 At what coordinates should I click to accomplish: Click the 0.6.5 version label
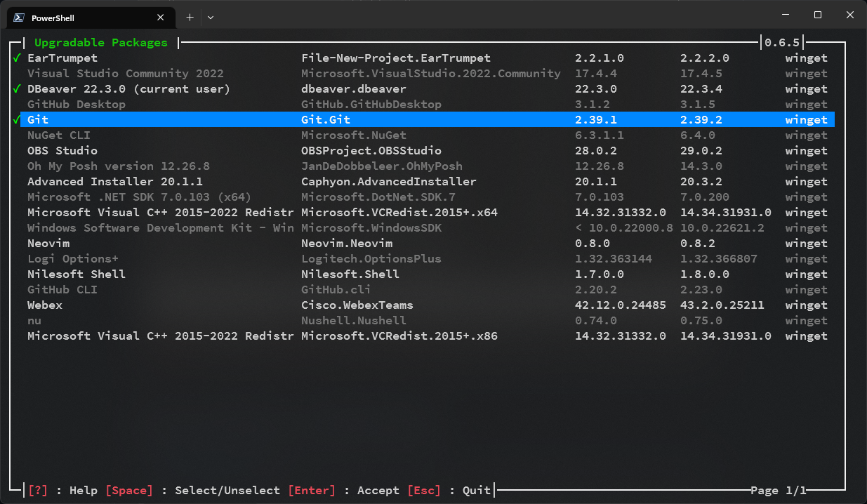782,43
